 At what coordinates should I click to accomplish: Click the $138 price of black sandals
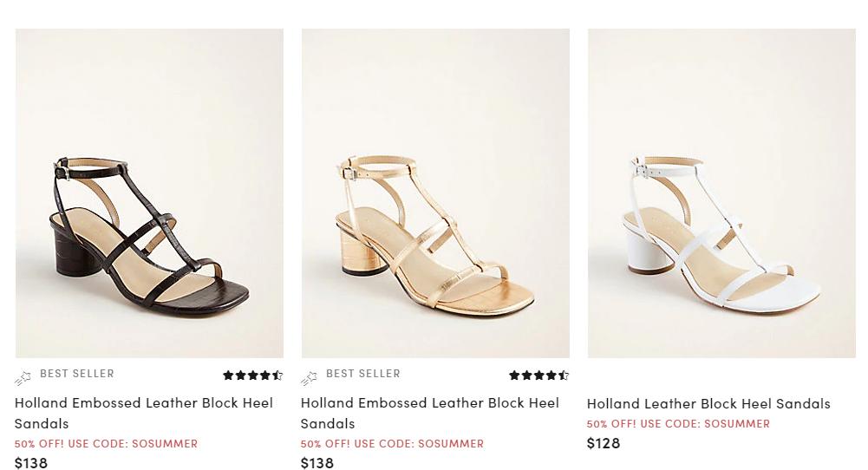point(31,462)
